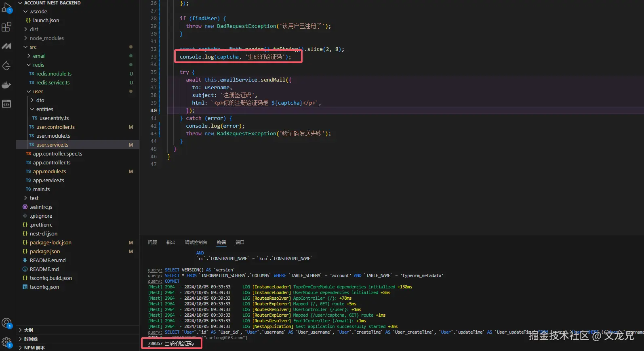Select the 终端 panel tab
Viewport: 644px width, 351px height.
pyautogui.click(x=221, y=242)
